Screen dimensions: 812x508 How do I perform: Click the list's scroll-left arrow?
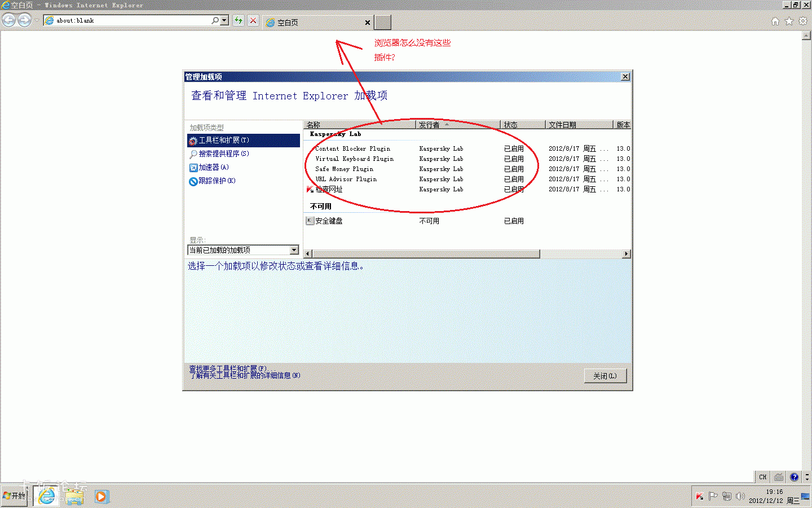(x=308, y=254)
